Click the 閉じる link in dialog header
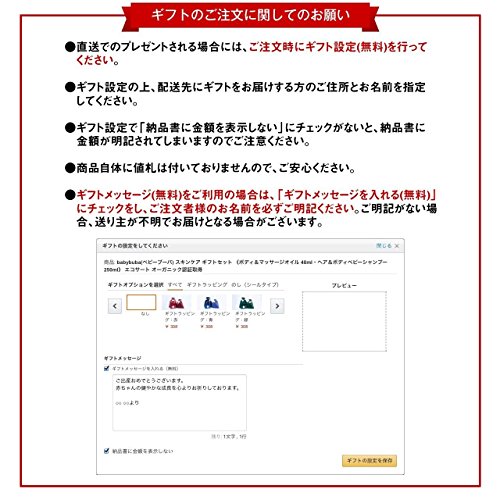This screenshot has width=500, height=500. (384, 246)
